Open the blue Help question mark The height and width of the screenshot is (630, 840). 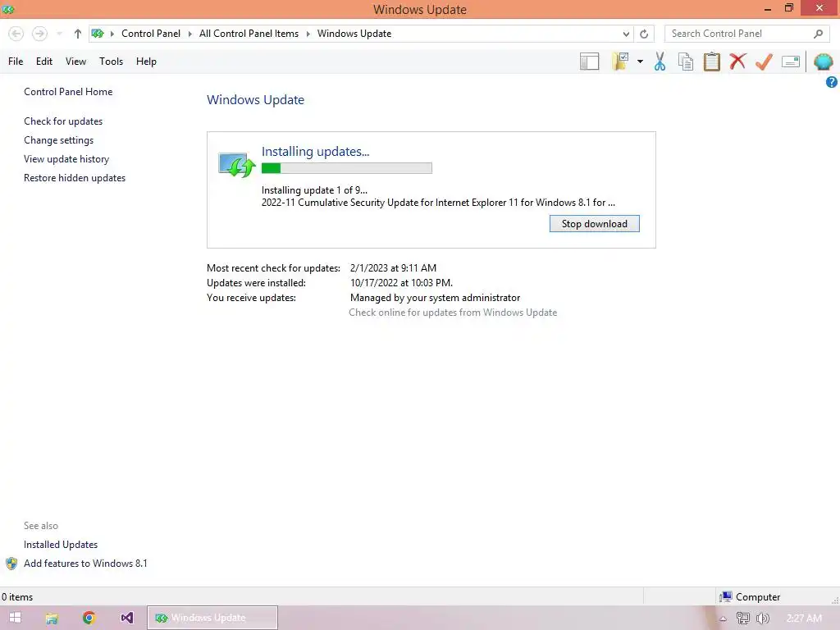832,82
